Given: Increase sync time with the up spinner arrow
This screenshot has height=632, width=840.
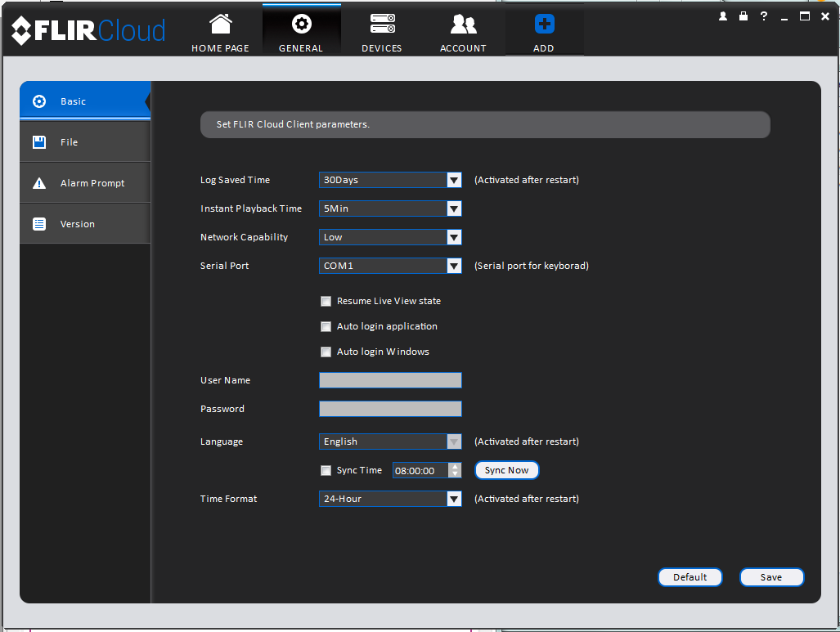Looking at the screenshot, I should tap(455, 467).
